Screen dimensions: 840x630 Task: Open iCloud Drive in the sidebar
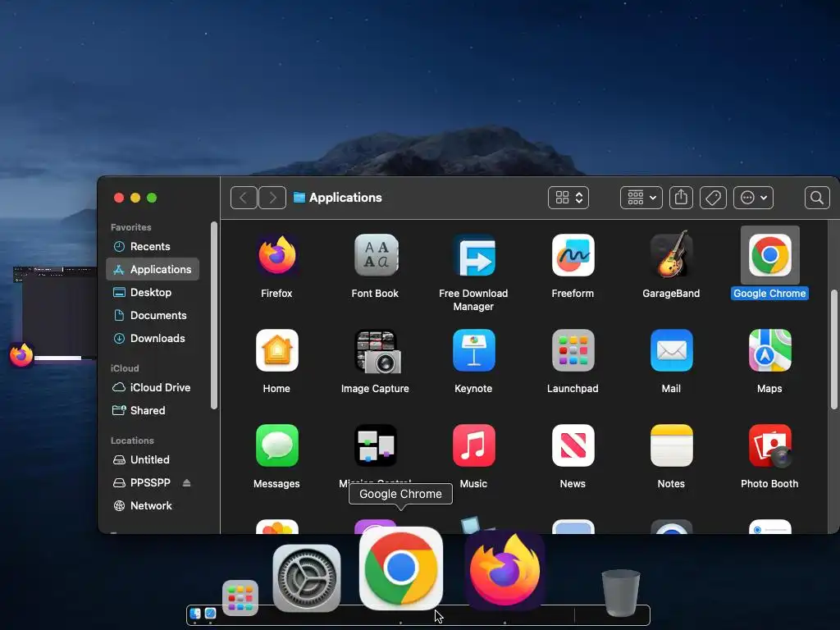pyautogui.click(x=153, y=387)
